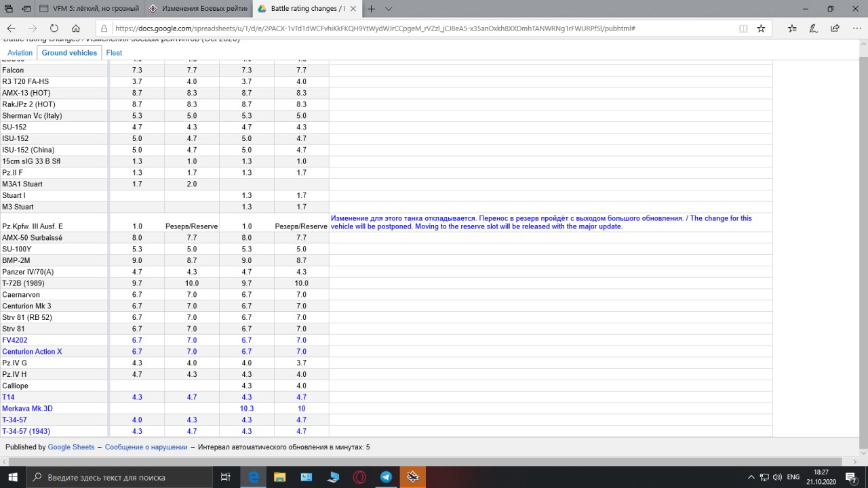Launch the Opera browser taskbar icon
Screen dimensions: 868x488
(359, 477)
